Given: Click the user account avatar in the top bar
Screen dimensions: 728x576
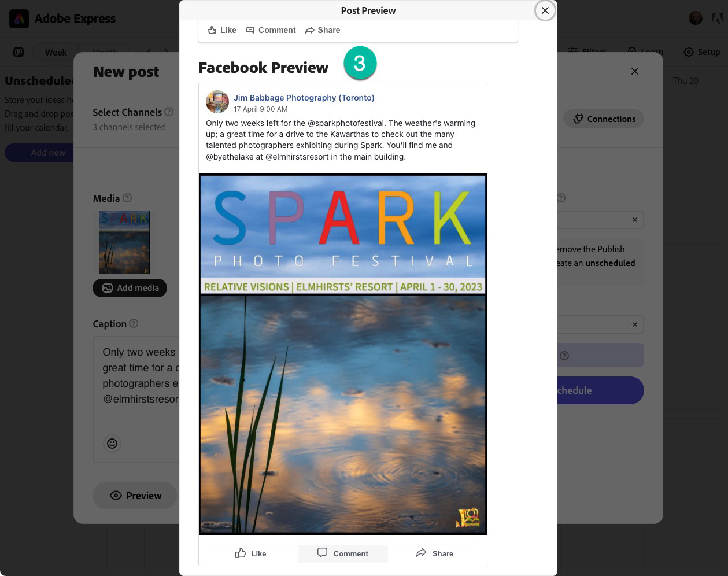Looking at the screenshot, I should click(x=696, y=18).
